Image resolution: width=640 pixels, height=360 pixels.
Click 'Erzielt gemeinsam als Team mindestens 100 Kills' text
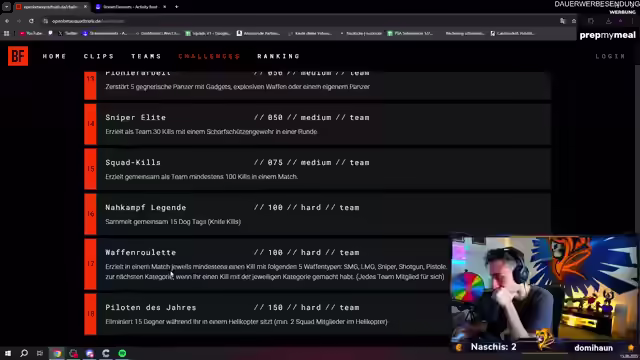pos(202,177)
